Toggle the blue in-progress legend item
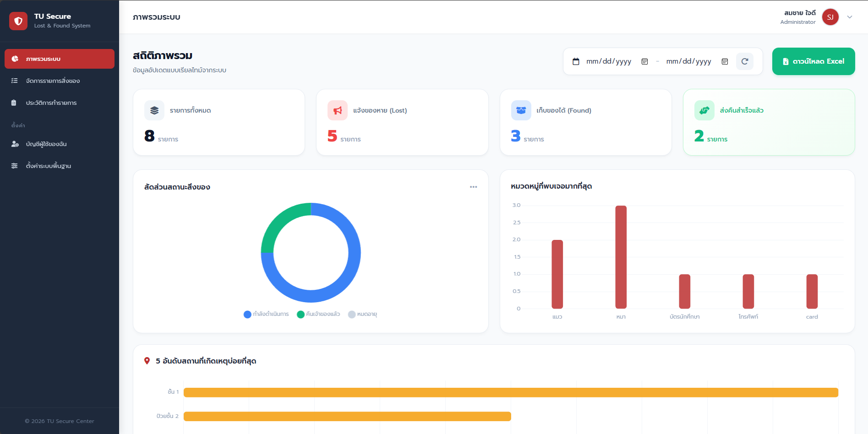This screenshot has height=434, width=868. (266, 314)
